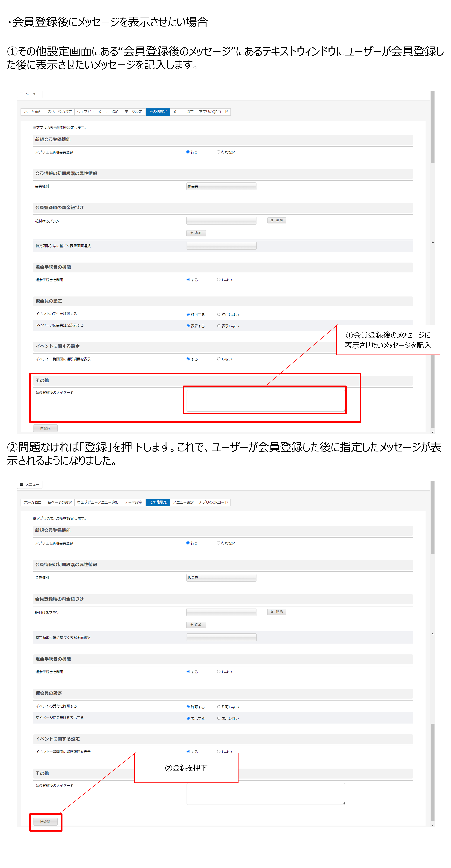Viewport: 451px width, 868px height.
Task: Open the hamburger メニュー button in first screenshot
Action: 30,94
